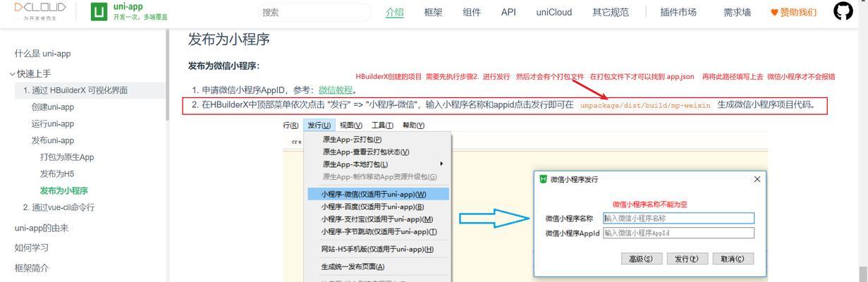Open the 微信教程 link

336,90
